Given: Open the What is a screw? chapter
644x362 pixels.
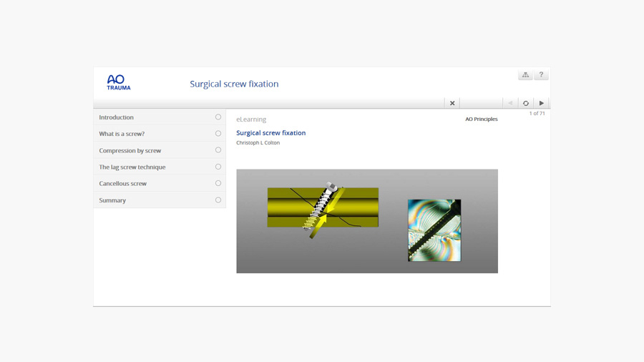Looking at the screenshot, I should [122, 134].
